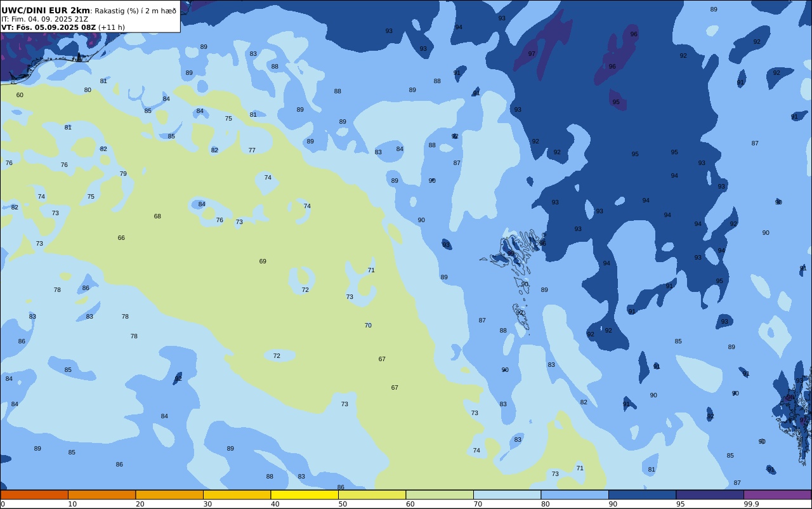Viewport: 812px width, 509px height.
Task: Click the 20–30 amber legend swatch
Action: point(169,494)
